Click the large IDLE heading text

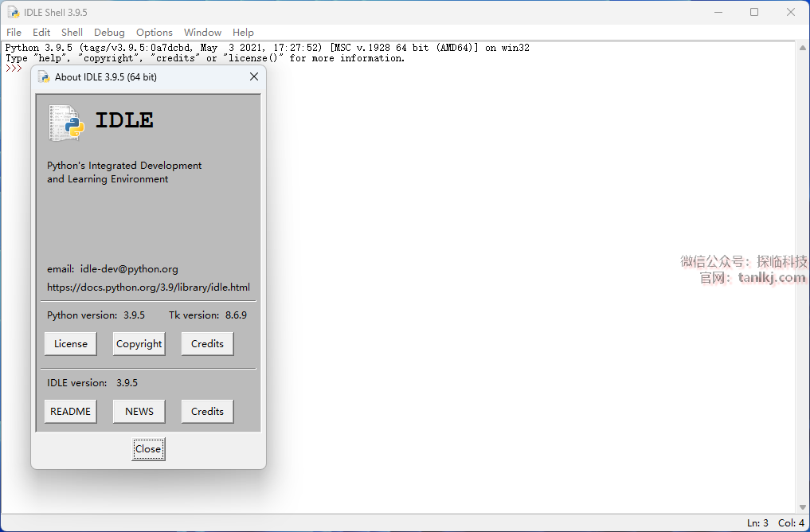point(124,120)
